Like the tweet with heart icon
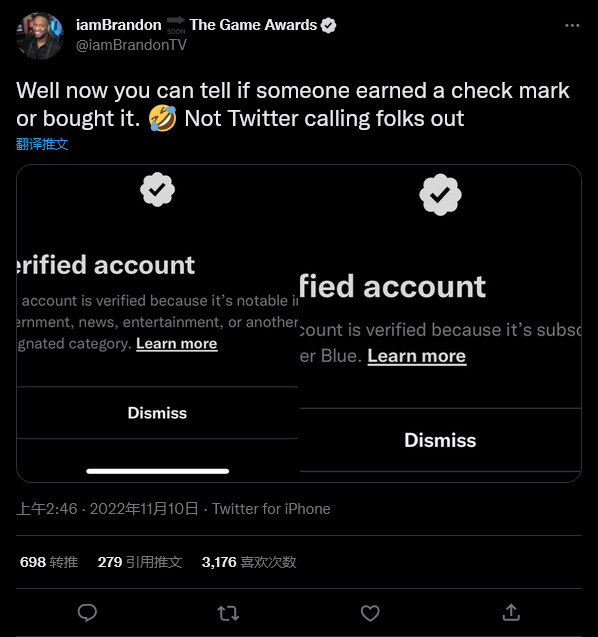 click(370, 613)
